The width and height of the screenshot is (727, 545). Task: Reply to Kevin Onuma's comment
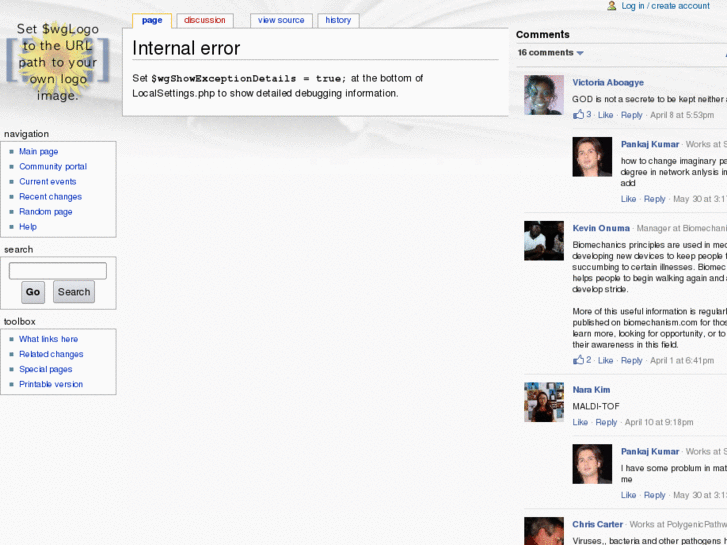[x=631, y=360]
